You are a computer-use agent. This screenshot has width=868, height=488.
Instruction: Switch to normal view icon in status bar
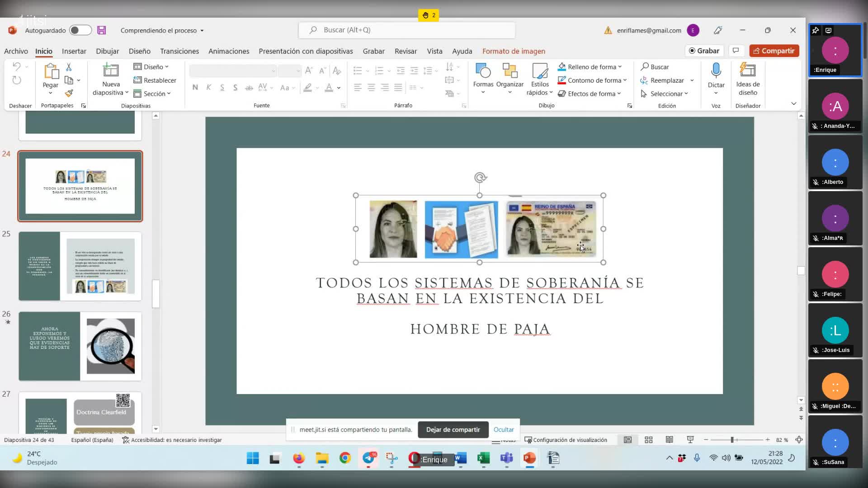pyautogui.click(x=627, y=440)
